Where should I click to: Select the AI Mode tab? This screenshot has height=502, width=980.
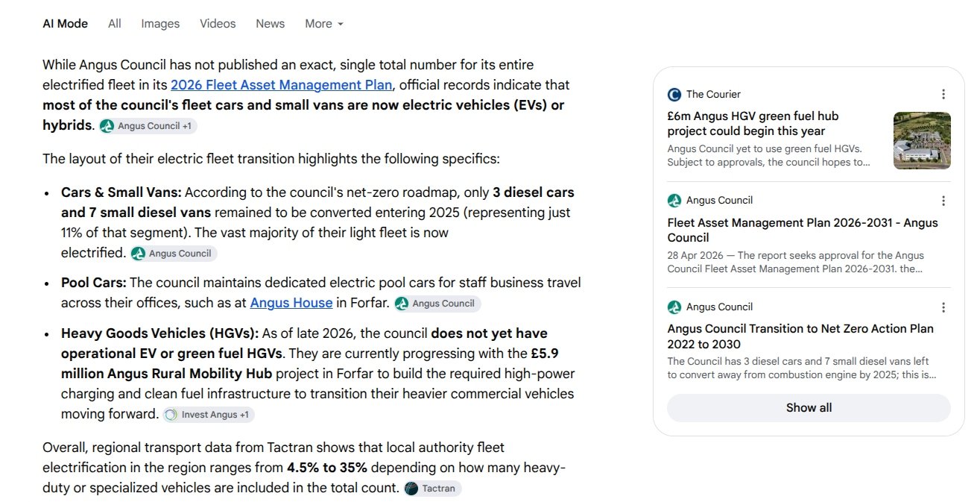[x=65, y=24]
